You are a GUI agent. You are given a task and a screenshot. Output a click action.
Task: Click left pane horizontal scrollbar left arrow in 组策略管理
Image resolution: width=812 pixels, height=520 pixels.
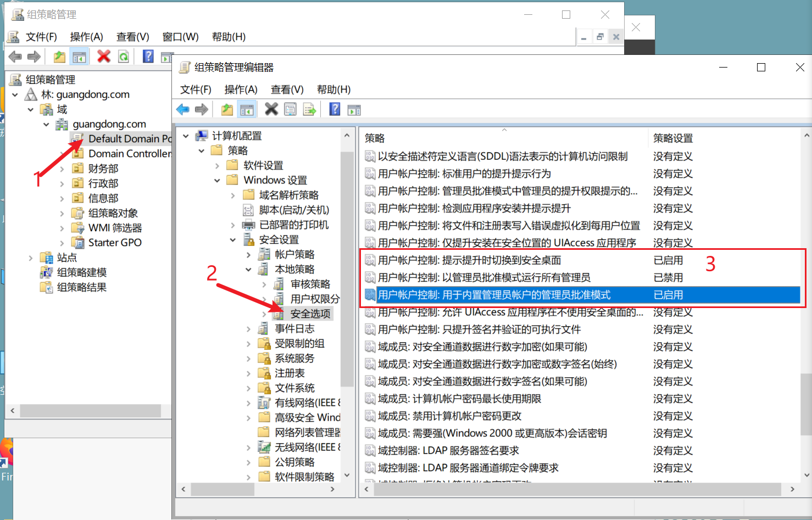[13, 411]
